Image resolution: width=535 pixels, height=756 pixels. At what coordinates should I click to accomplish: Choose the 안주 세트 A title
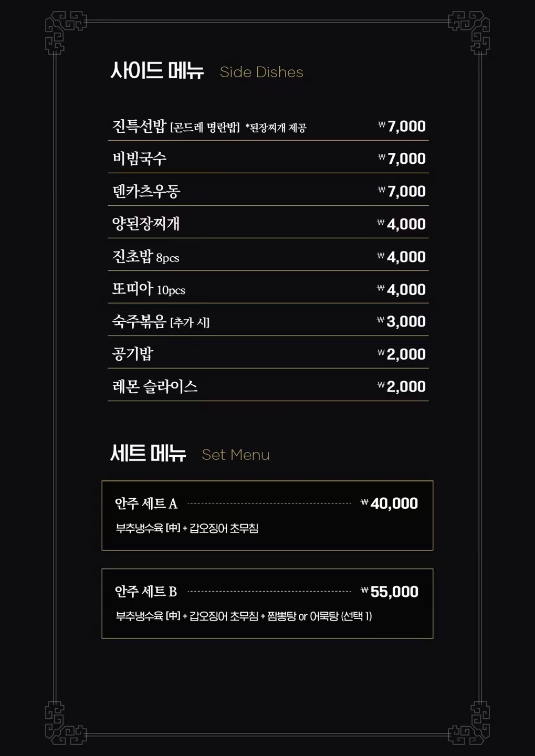pyautogui.click(x=146, y=504)
